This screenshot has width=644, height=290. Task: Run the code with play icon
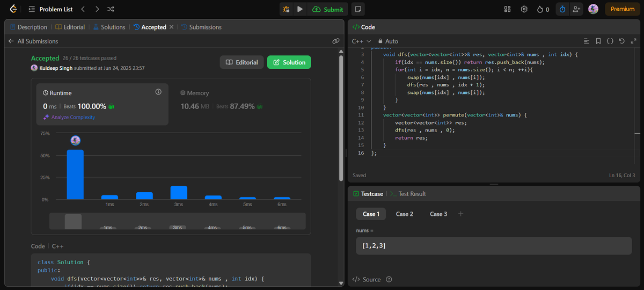click(300, 9)
